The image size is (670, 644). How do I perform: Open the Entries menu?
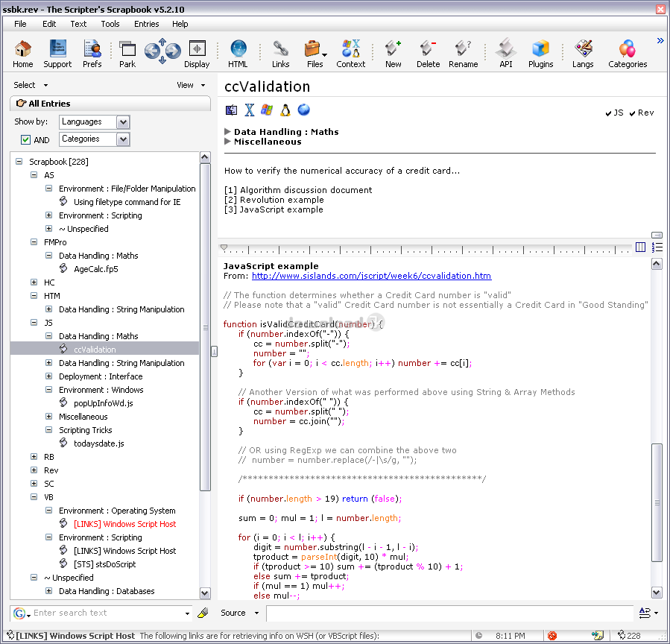pyautogui.click(x=146, y=24)
